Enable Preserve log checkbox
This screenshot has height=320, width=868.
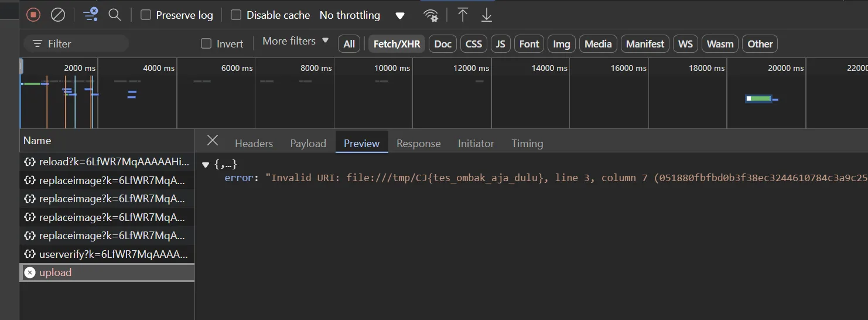[x=146, y=15]
